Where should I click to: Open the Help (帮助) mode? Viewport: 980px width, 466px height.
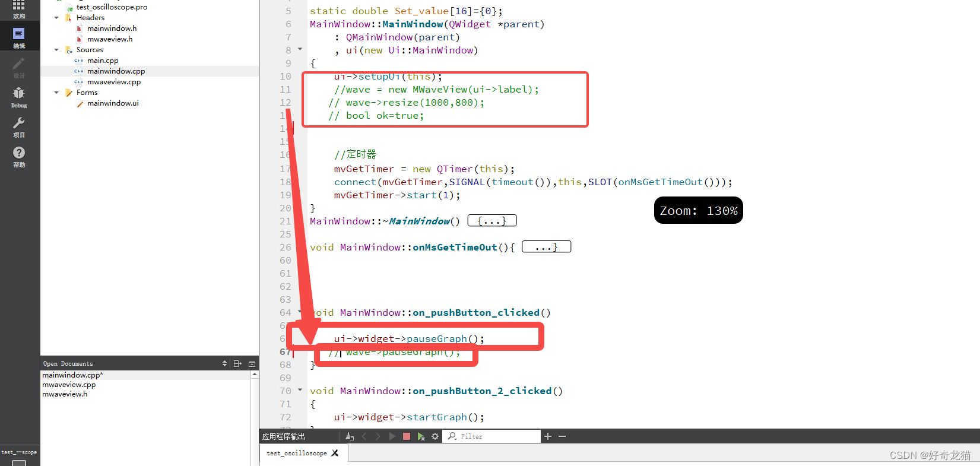click(19, 156)
